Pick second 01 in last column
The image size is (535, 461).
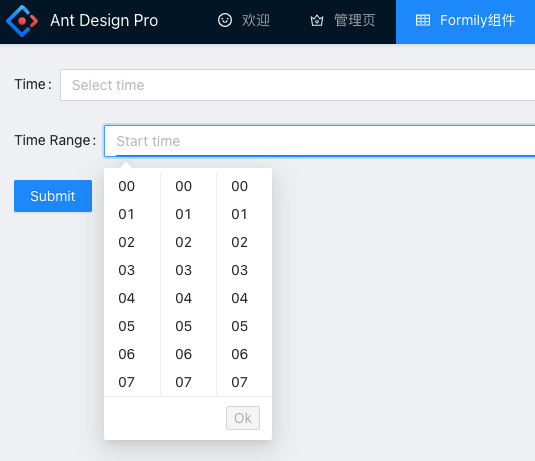point(244,214)
